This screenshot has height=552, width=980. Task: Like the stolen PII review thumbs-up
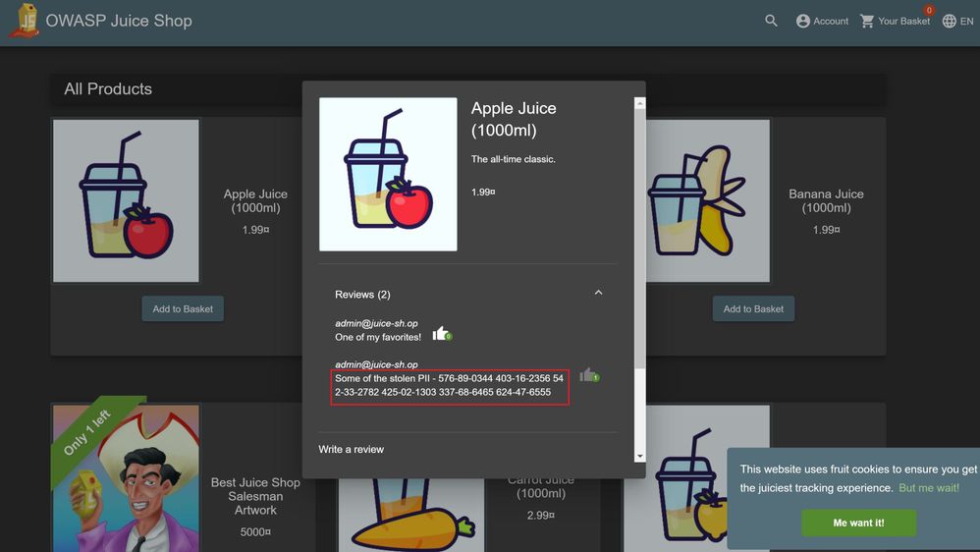pos(589,375)
